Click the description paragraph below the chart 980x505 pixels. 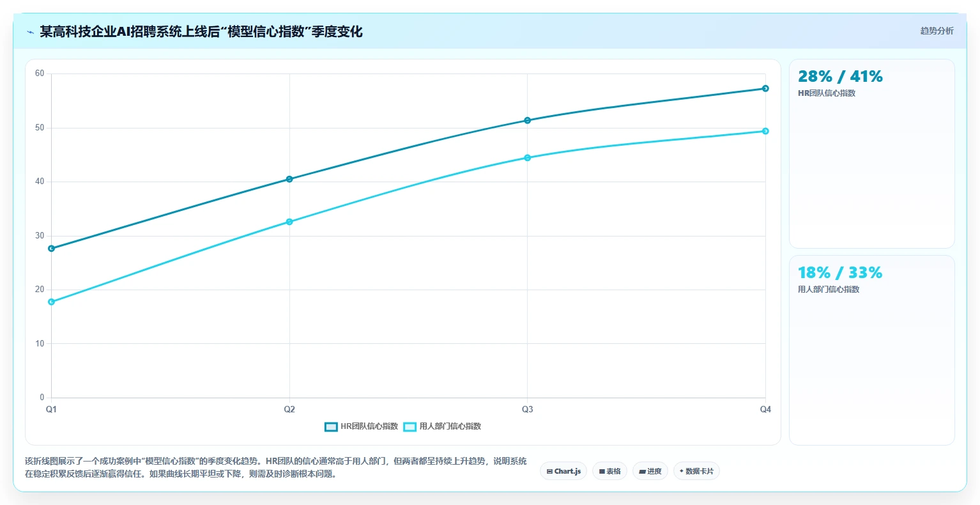[x=276, y=468]
